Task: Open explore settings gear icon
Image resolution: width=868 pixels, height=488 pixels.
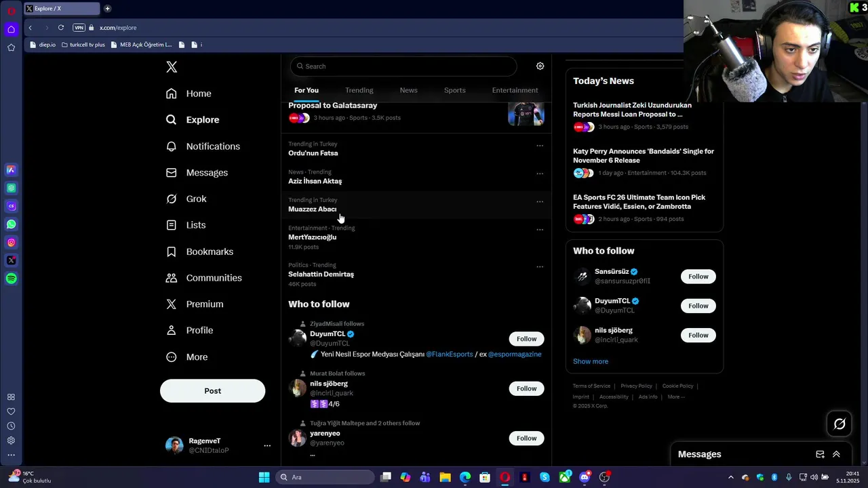Action: [540, 66]
